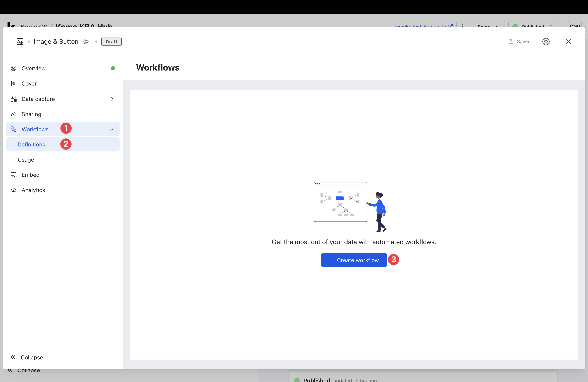
Task: Click the rename icon beside Image & Button
Action: click(x=86, y=42)
